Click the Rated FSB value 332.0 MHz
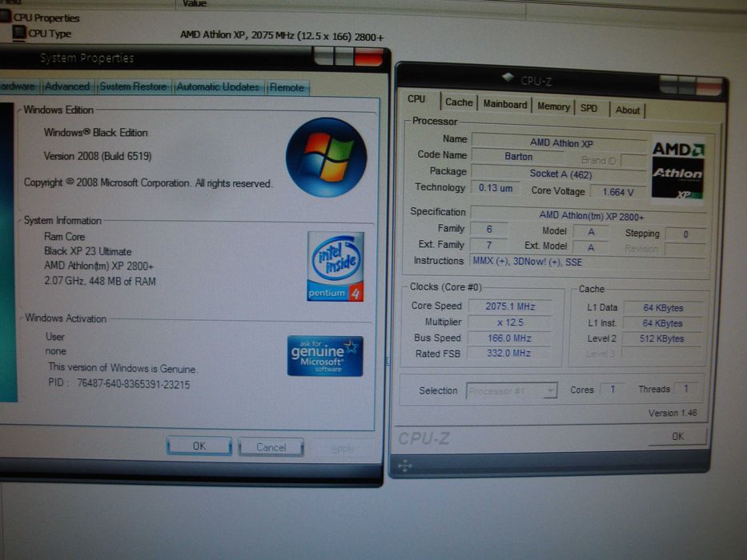The height and width of the screenshot is (560, 747). pos(508,354)
